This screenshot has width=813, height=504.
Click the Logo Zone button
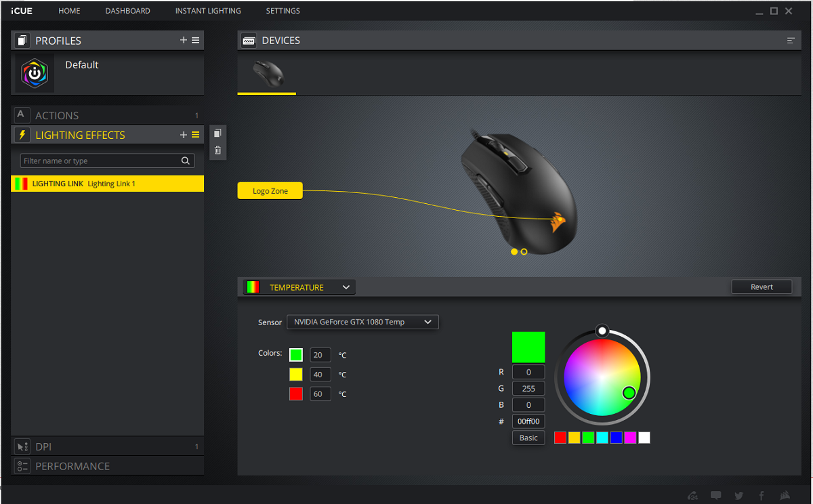[270, 191]
